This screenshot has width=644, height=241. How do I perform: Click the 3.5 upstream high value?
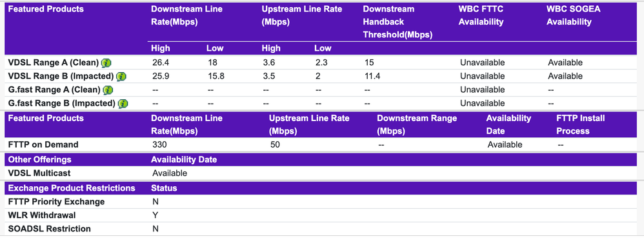pos(269,76)
